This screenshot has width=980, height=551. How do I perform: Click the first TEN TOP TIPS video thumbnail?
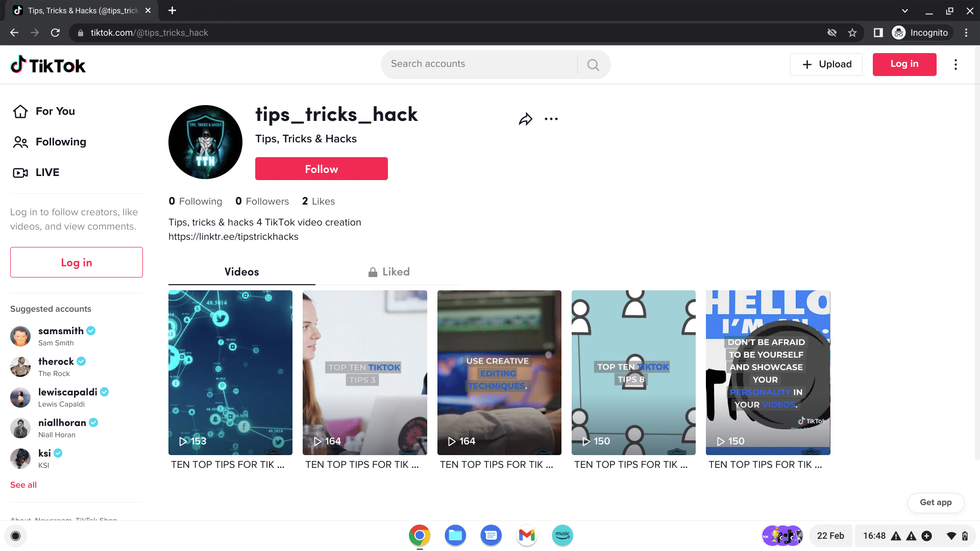pyautogui.click(x=231, y=373)
